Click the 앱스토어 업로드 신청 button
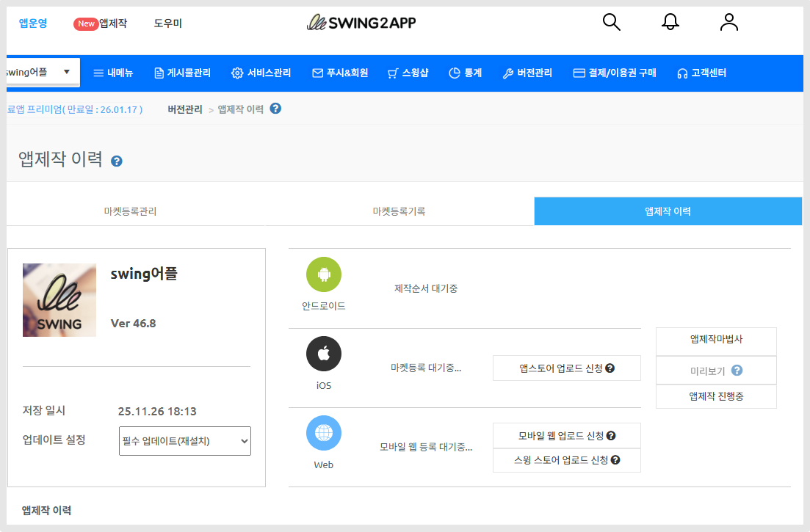This screenshot has width=810, height=532. tap(566, 368)
